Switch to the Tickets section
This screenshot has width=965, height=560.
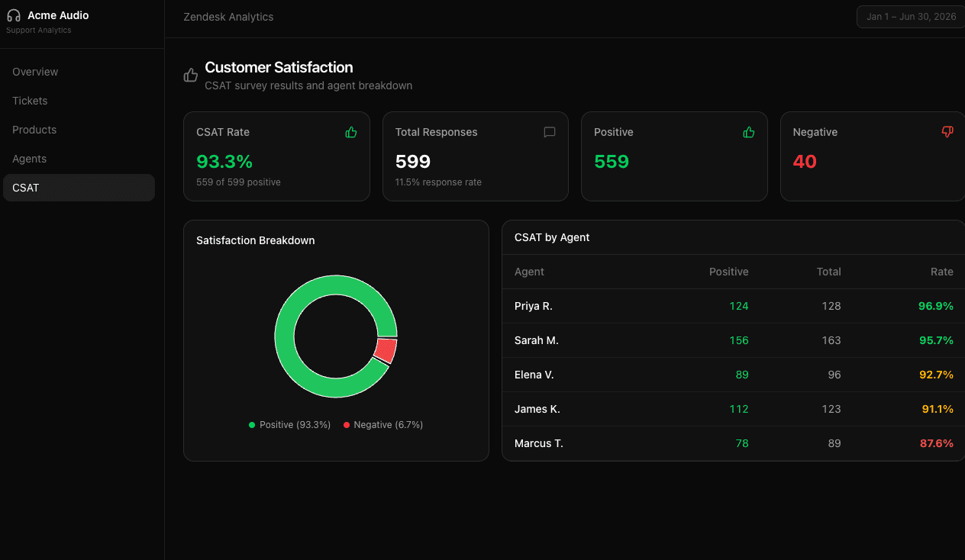(30, 101)
